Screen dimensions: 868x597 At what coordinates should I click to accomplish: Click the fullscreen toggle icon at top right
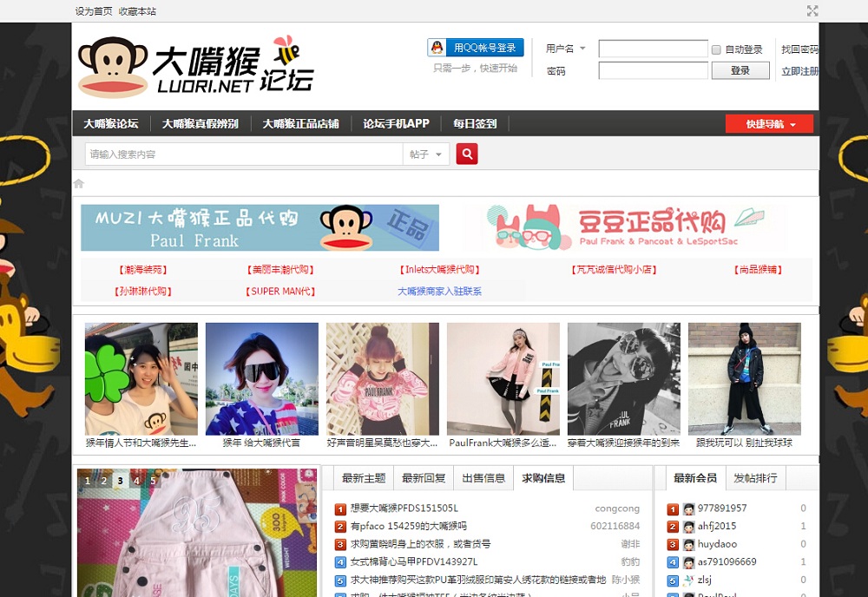click(812, 10)
